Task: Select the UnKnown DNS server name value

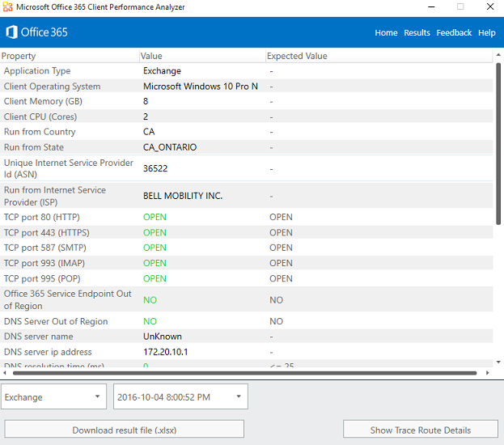Action: pos(163,337)
